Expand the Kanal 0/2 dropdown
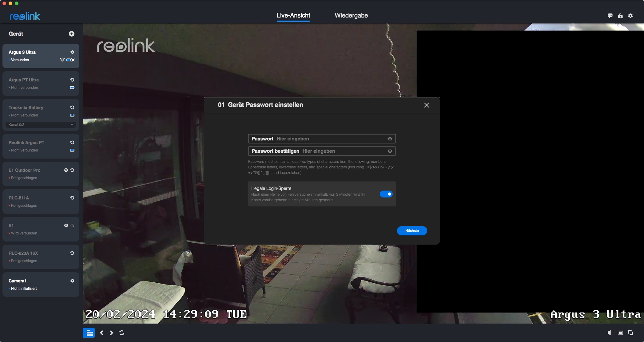 point(41,125)
